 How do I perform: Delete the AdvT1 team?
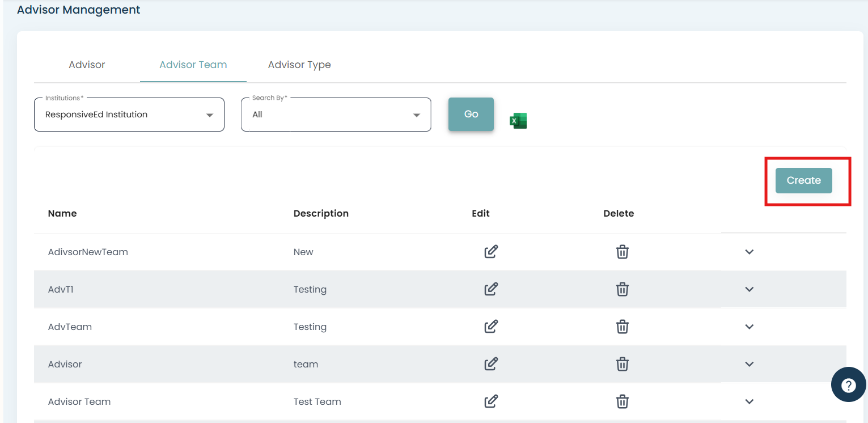[x=622, y=289]
